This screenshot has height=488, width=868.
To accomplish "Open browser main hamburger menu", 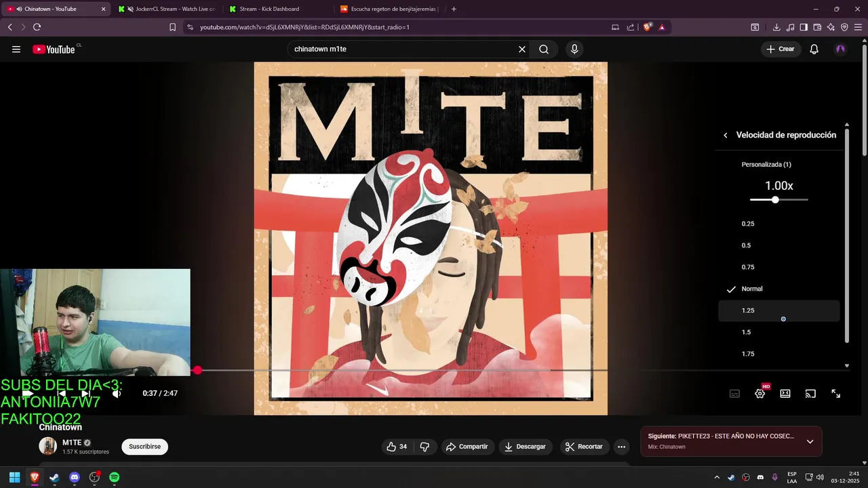I will coord(859,27).
